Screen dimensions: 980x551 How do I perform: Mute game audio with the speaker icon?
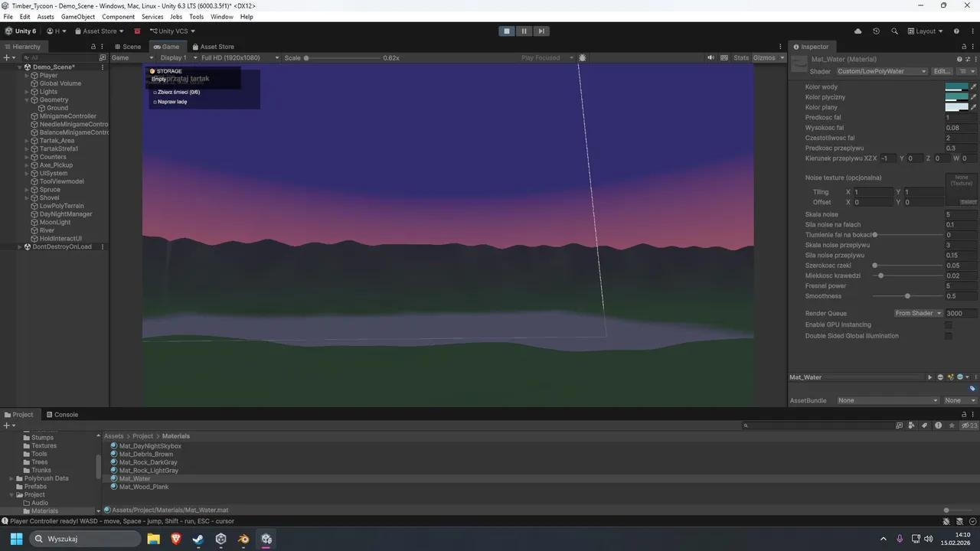(711, 58)
